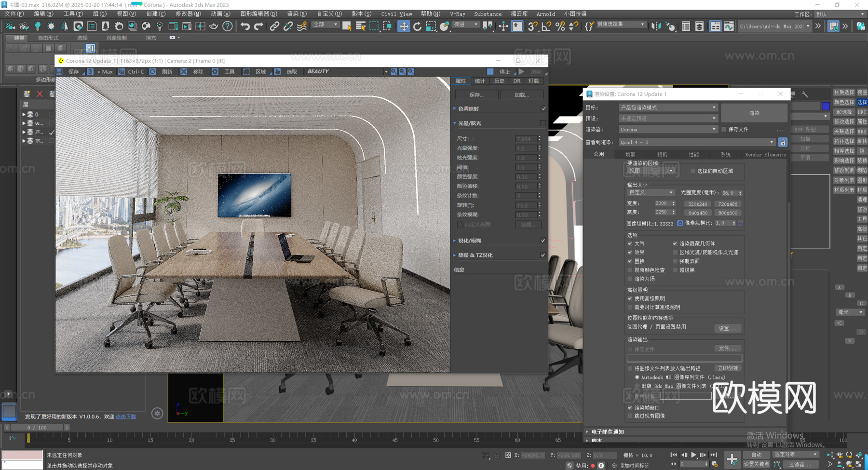Switch to the 统计 tab in frame buffer

click(x=480, y=81)
